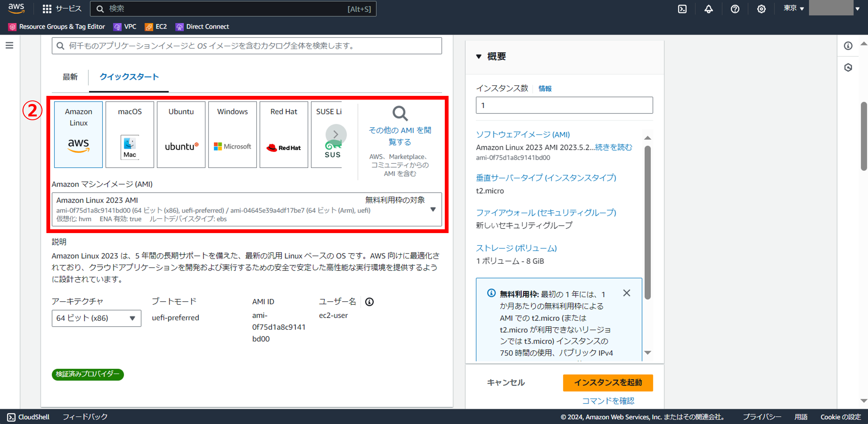
Task: Toggle the hamburger side navigation menu
Action: 9,45
